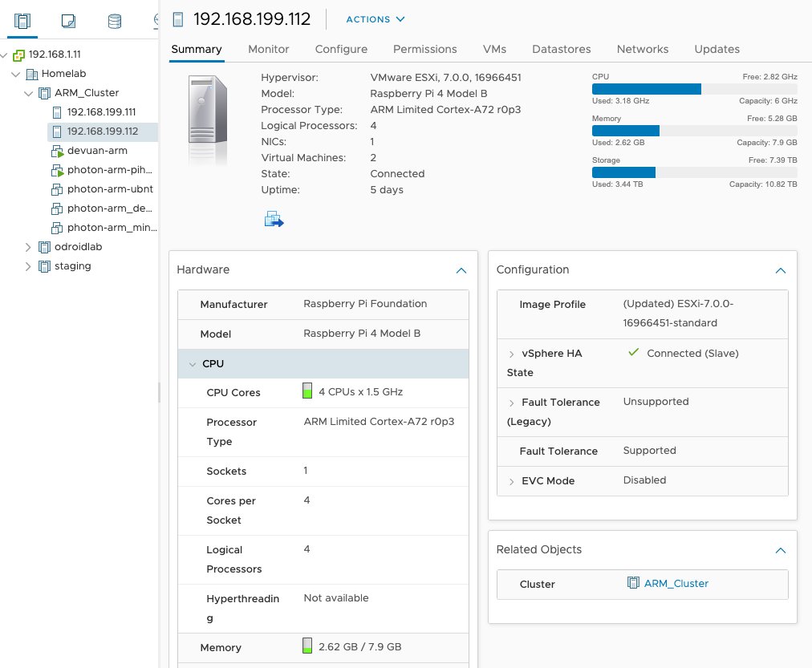
Task: Collapse the Configuration panel
Action: [x=781, y=270]
